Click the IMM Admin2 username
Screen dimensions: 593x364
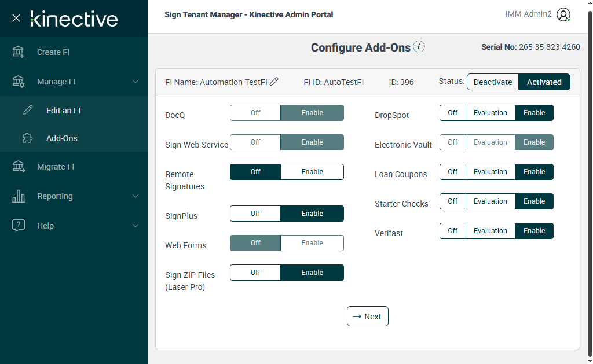528,14
